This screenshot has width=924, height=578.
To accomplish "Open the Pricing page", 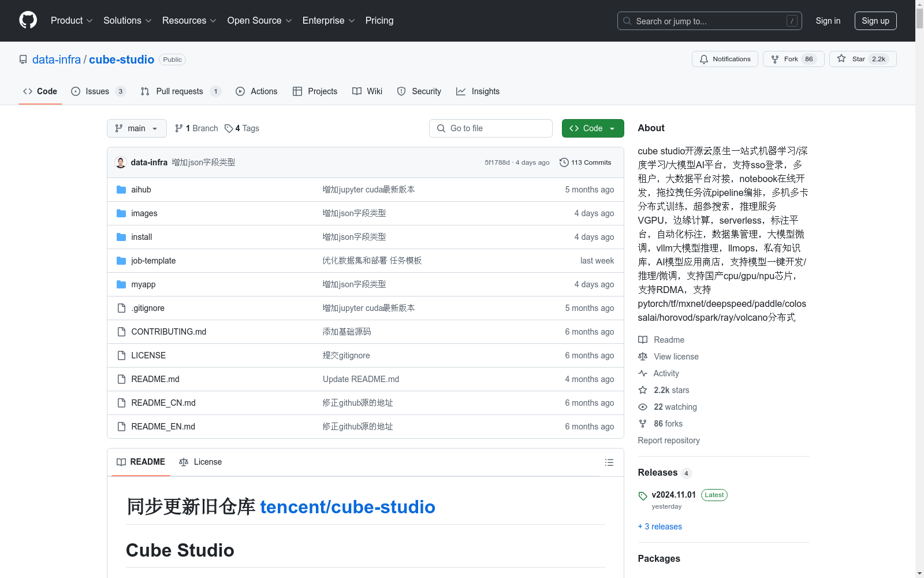I will click(x=379, y=20).
